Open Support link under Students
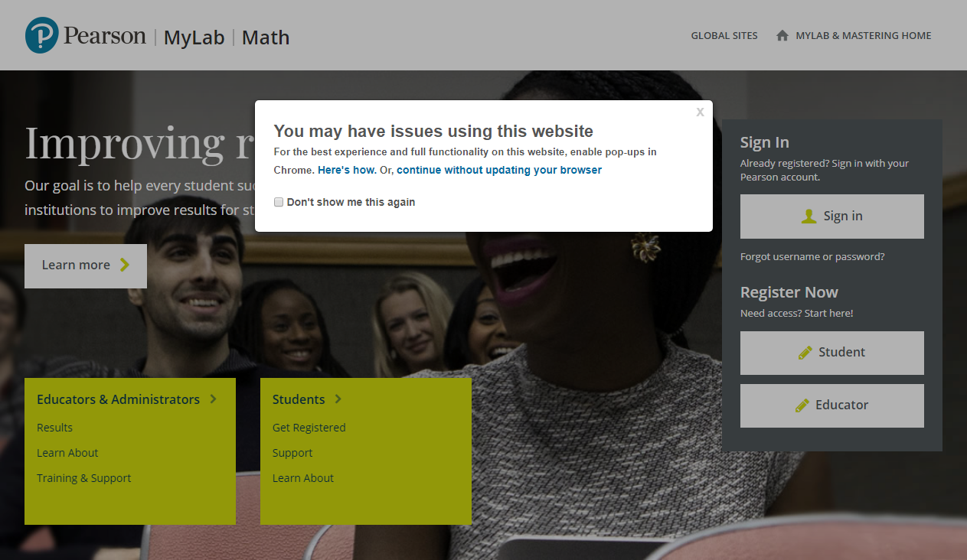This screenshot has height=560, width=967. (292, 453)
